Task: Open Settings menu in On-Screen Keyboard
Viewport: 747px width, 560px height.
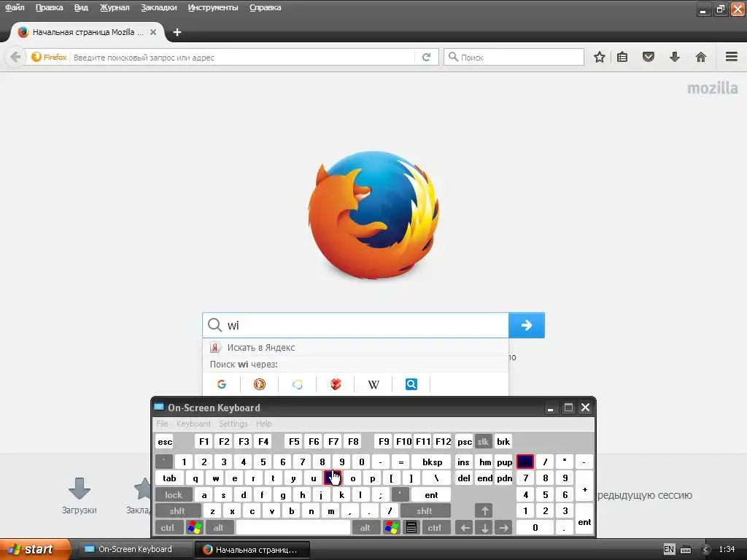Action: 233,424
